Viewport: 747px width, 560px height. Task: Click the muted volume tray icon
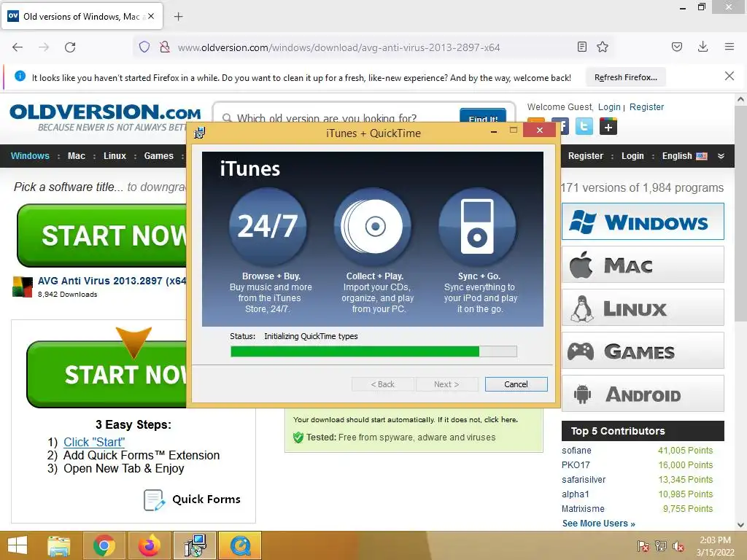[678, 546]
